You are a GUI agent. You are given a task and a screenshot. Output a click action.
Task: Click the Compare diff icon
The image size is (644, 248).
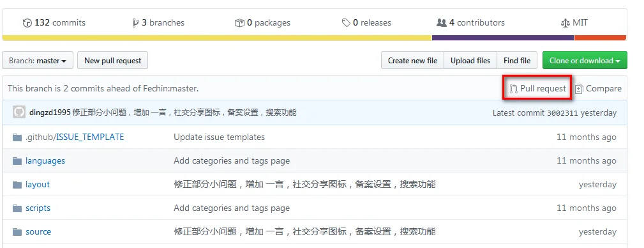click(x=579, y=89)
